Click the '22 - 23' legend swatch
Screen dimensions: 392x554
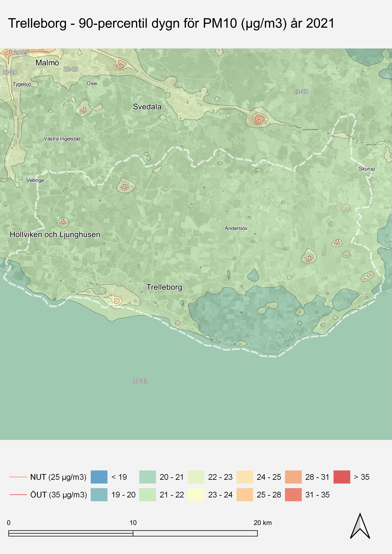click(x=196, y=477)
